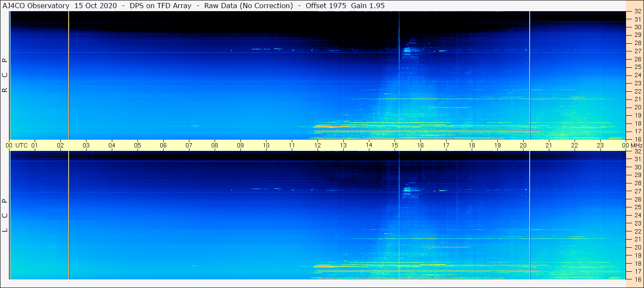Click the 21 MHz tick of the LCP panel
Screen dimensions: 644x288
pos(638,239)
